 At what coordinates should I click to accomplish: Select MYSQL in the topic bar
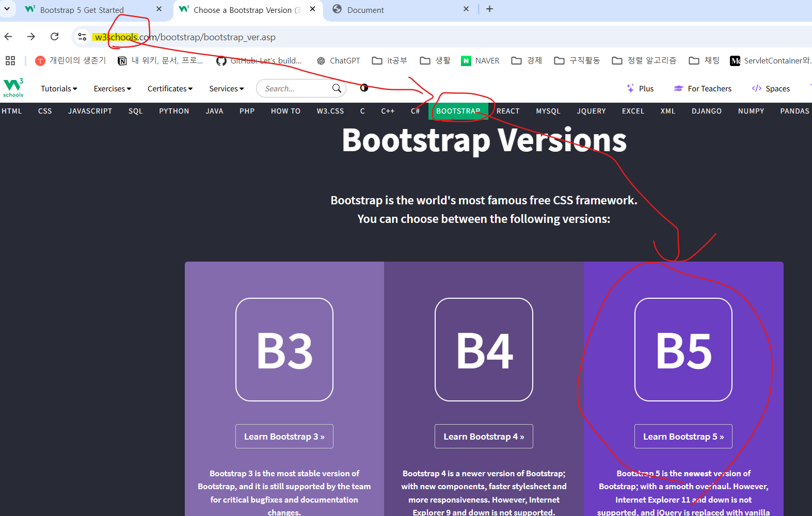click(x=548, y=111)
